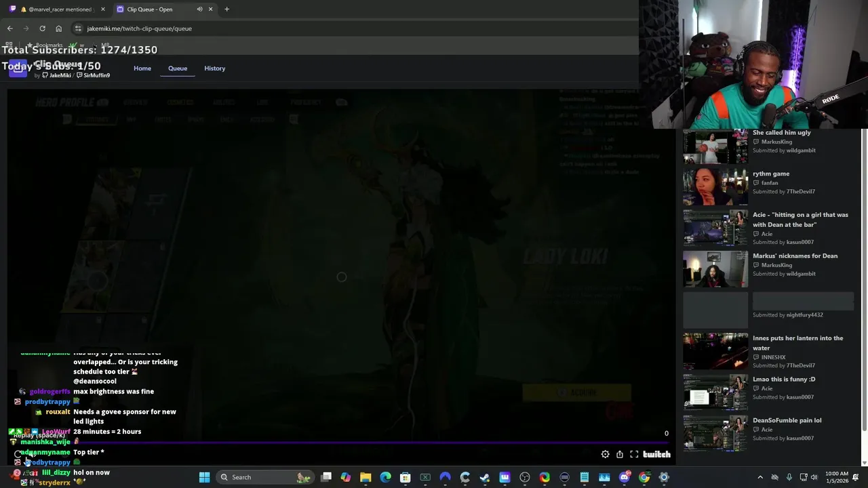Viewport: 868px width, 488px height.
Task: Show hidden system tray icons
Action: (760, 477)
